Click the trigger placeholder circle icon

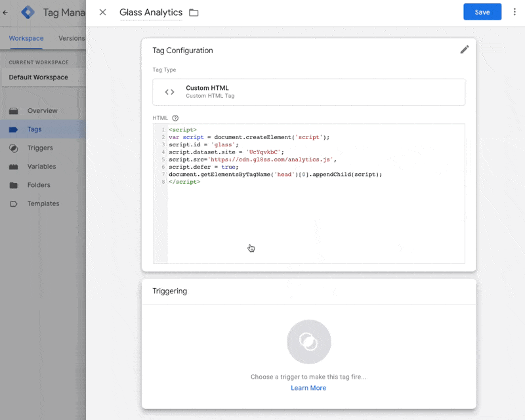pyautogui.click(x=308, y=342)
